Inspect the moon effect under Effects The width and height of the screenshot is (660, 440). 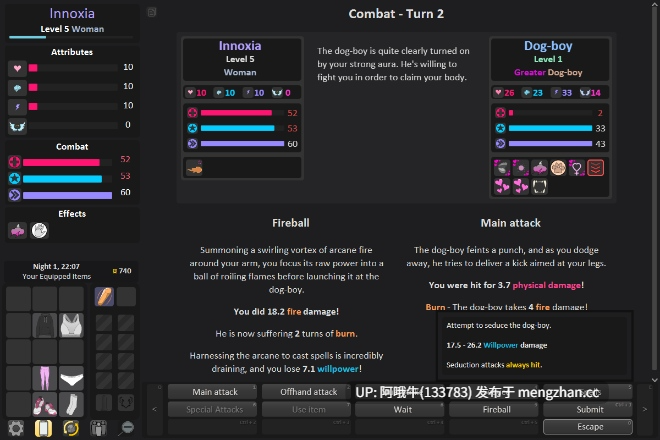point(39,230)
